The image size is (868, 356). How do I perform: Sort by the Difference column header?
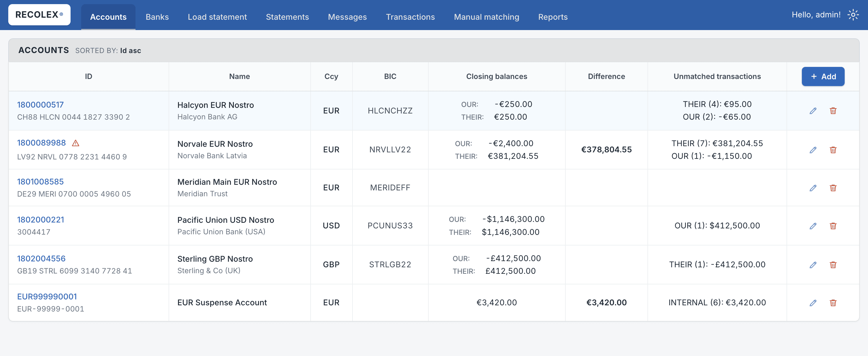click(x=606, y=76)
